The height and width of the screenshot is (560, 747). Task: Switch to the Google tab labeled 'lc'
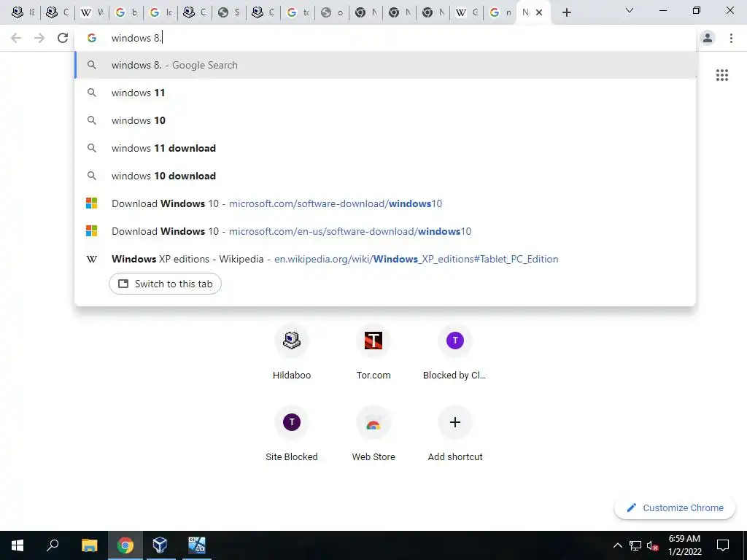tap(160, 12)
